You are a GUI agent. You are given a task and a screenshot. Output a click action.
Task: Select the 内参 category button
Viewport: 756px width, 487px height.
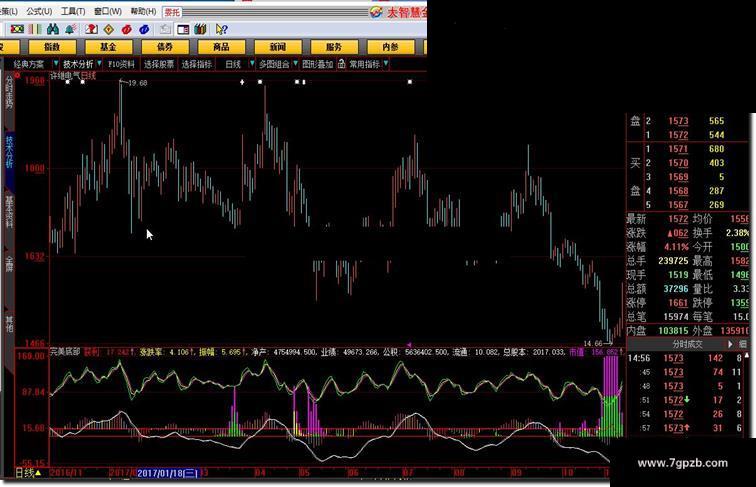[x=391, y=47]
